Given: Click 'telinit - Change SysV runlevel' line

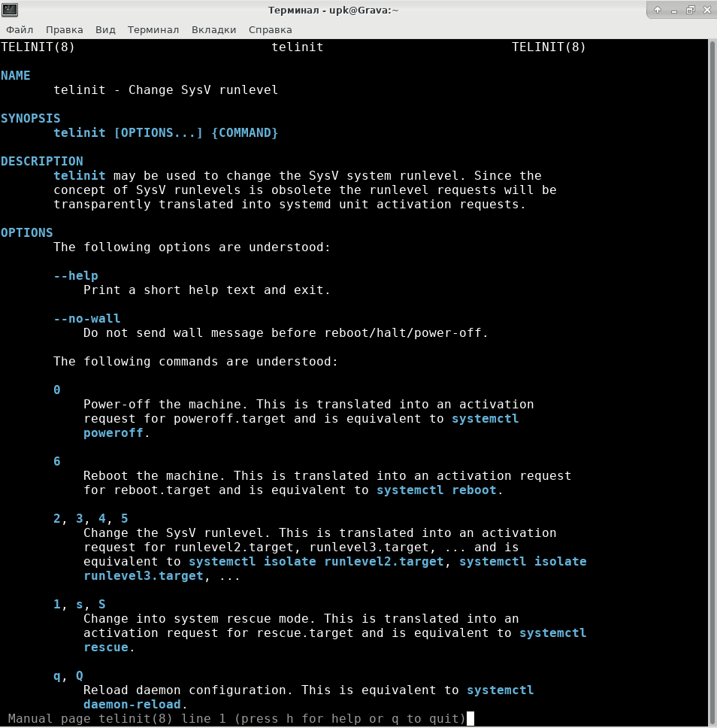Looking at the screenshot, I should pyautogui.click(x=165, y=90).
